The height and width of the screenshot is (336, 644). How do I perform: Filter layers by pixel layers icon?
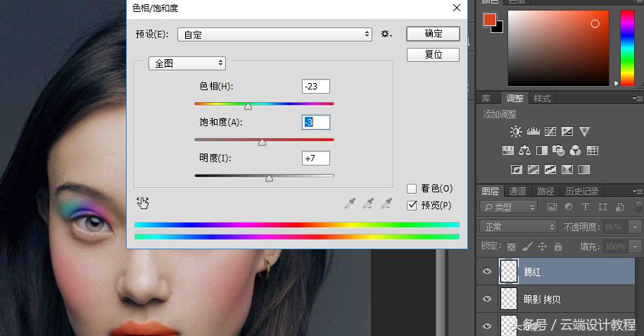click(x=552, y=207)
